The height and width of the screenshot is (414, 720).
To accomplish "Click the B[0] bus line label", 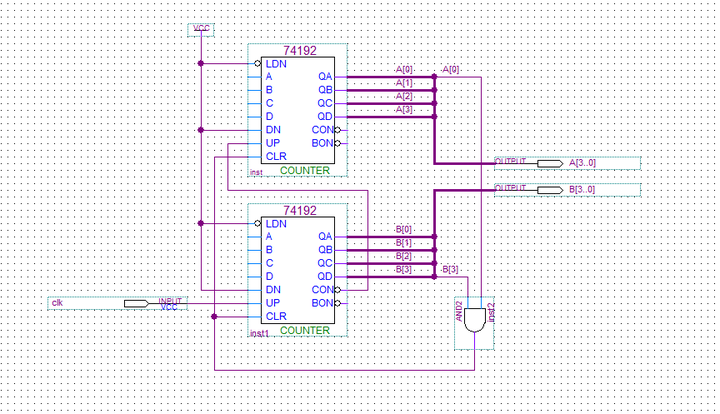I will [x=404, y=229].
